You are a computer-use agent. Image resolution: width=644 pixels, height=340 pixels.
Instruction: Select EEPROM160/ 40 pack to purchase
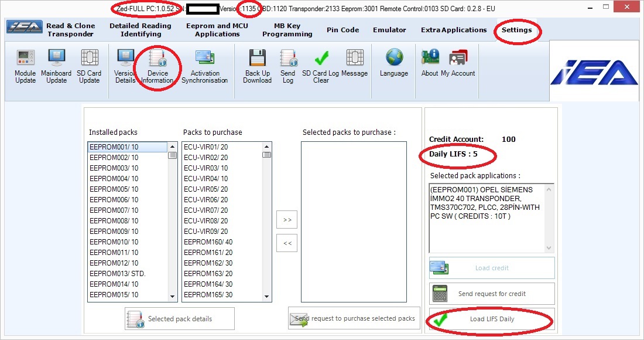pos(222,242)
